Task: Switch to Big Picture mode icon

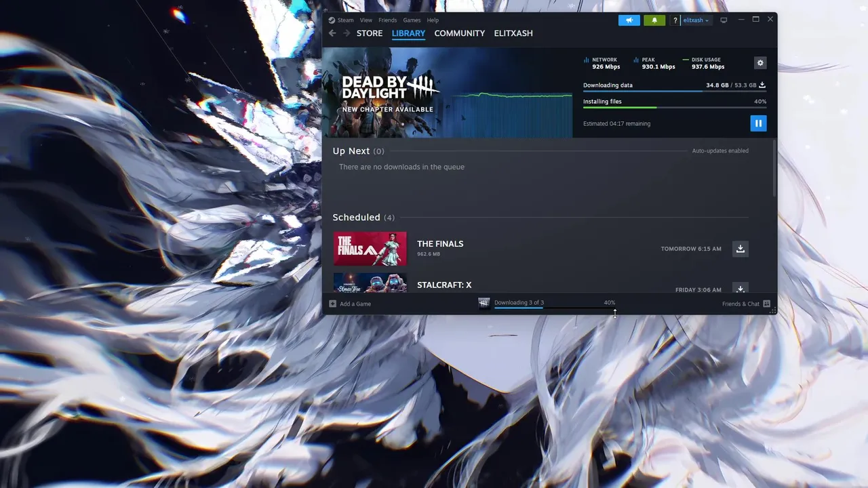Action: tap(724, 20)
